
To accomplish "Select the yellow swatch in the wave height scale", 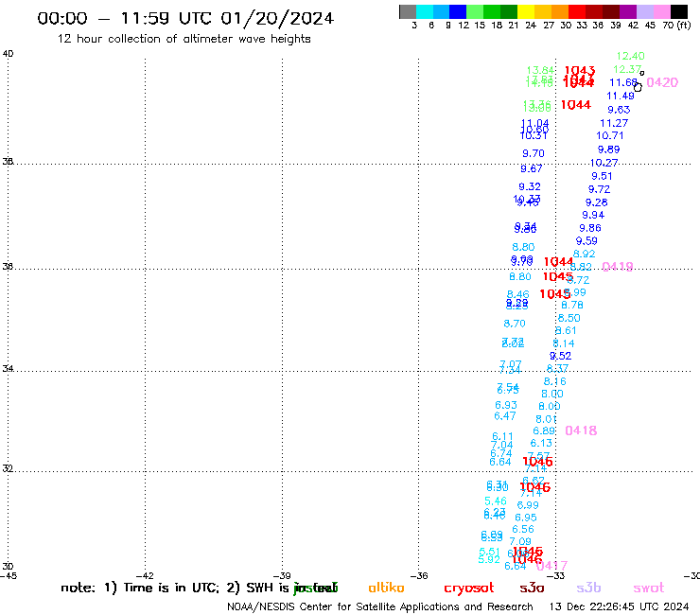I will pos(526,11).
